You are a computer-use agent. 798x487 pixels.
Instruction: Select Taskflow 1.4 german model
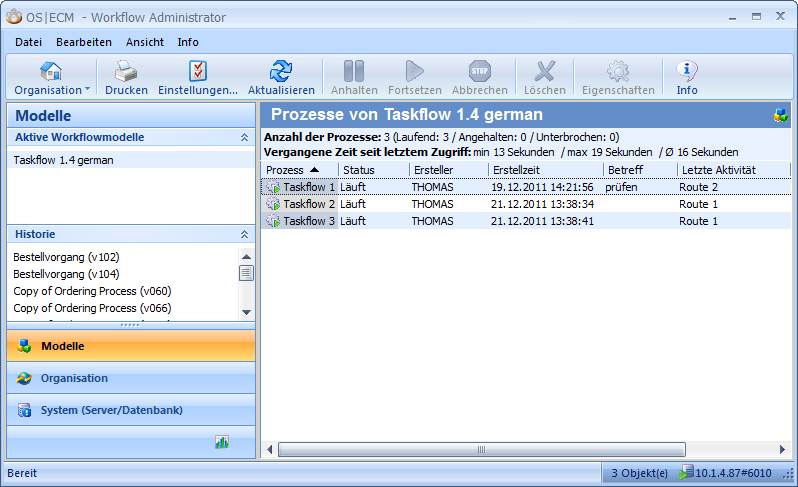(63, 160)
